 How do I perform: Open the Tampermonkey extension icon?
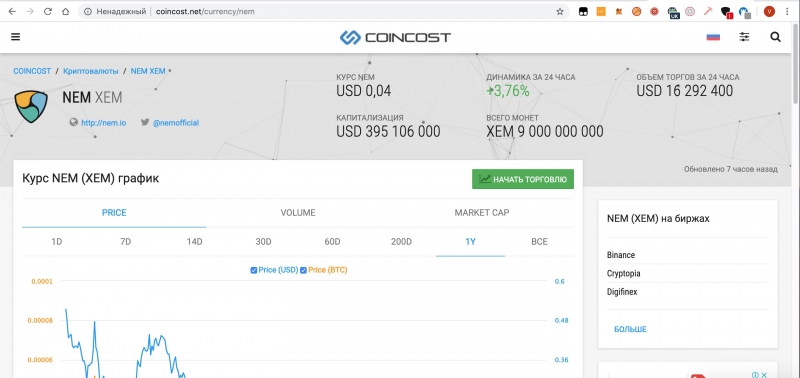coord(583,11)
